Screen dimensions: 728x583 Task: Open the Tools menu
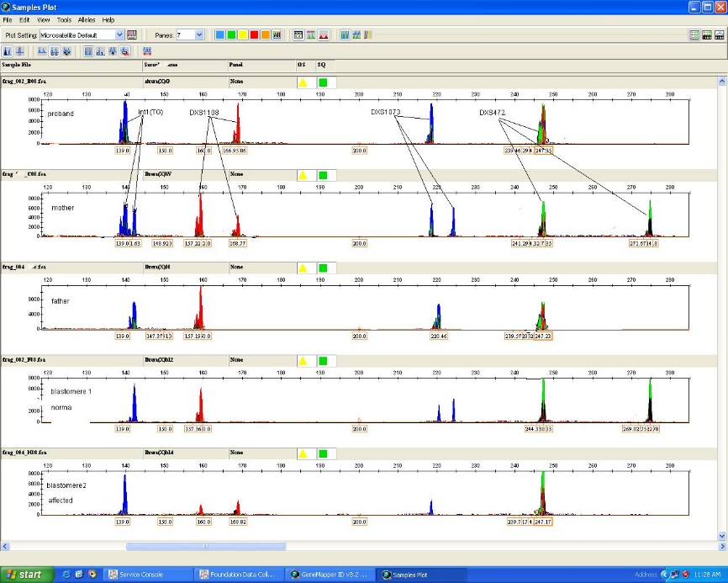point(64,19)
